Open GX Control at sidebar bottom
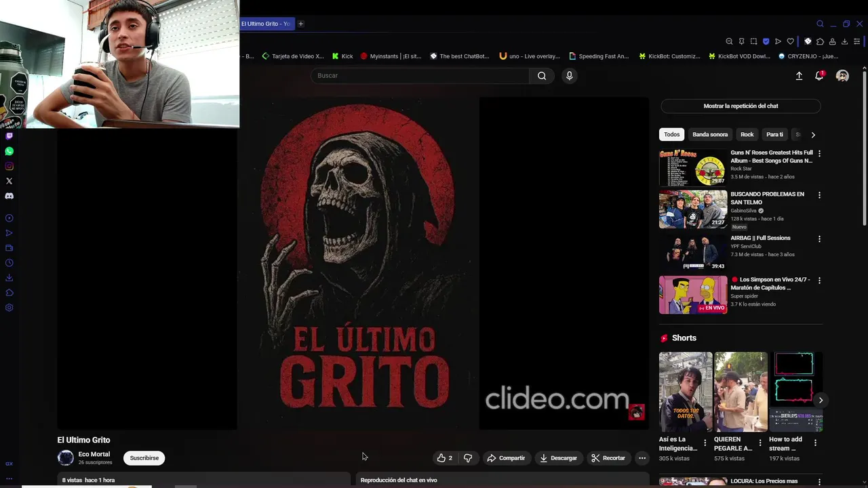The image size is (868, 488). point(9,464)
